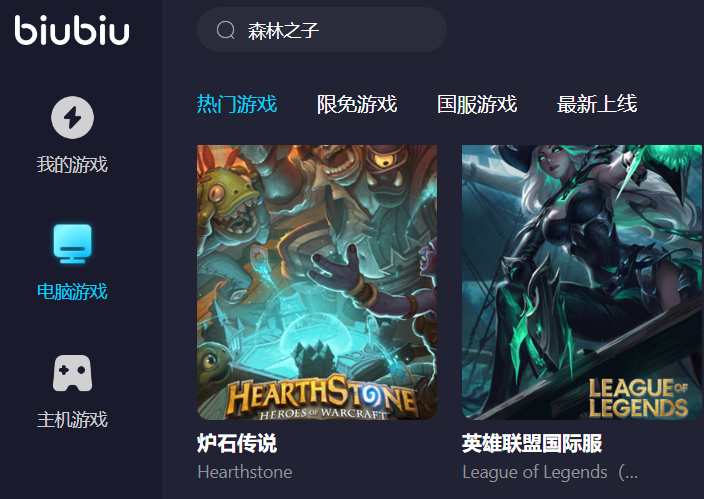
Task: Open console games gamepad icon
Action: point(72,373)
